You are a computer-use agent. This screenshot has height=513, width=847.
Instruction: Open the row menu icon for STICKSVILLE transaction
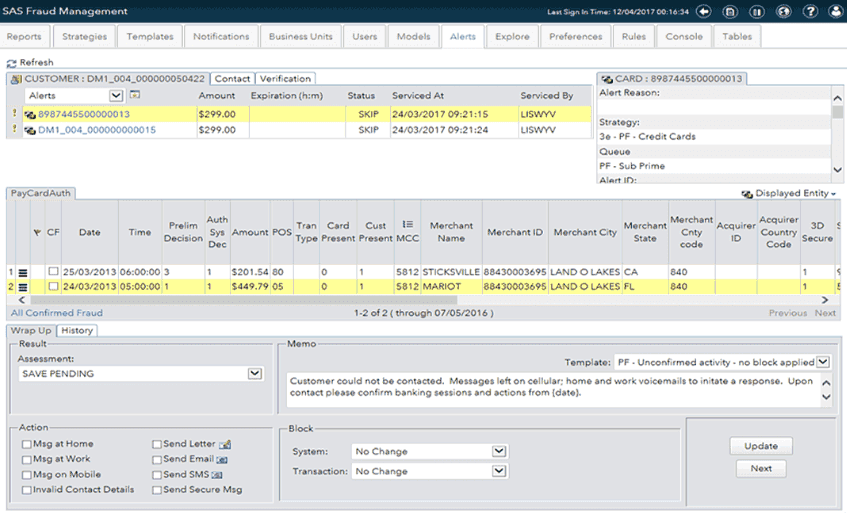pos(23,273)
